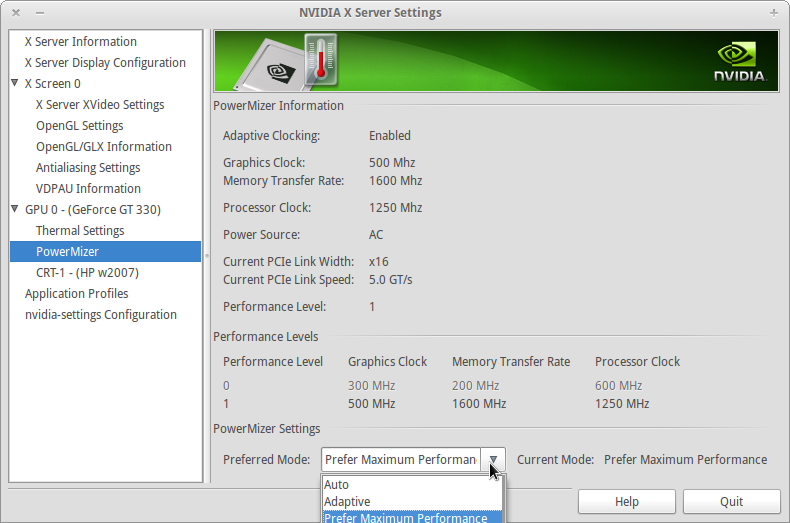Open CRT-1 - (HP w2007) display
790x523 pixels.
(x=87, y=273)
